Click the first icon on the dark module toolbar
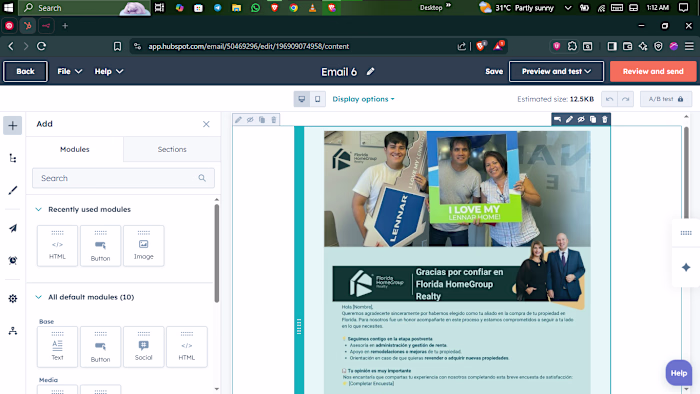Screen dimensions: 700x394 [558, 119]
